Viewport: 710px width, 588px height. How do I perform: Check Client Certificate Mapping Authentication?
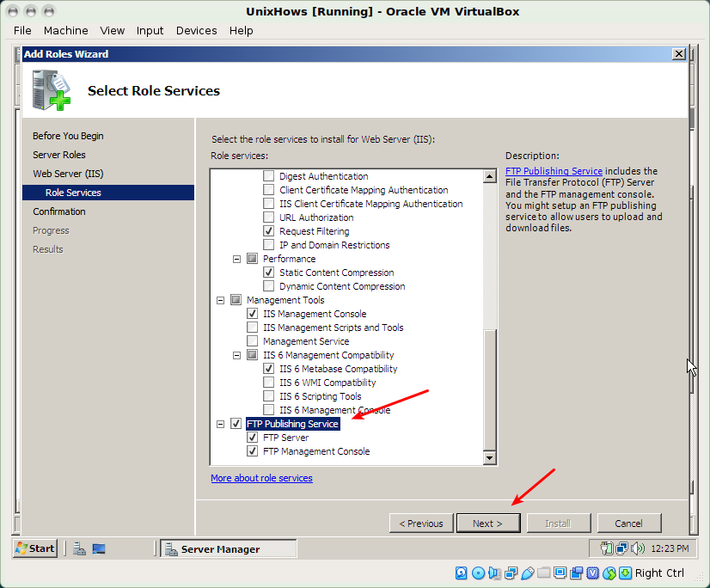268,190
